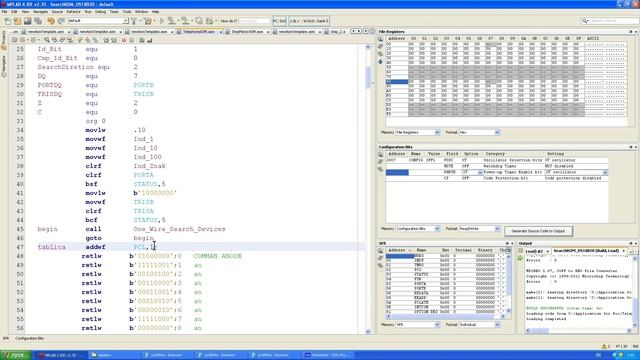Screen dimensions: 640x360
Task: Click the Debug Project icon
Action: click(x=210, y=21)
